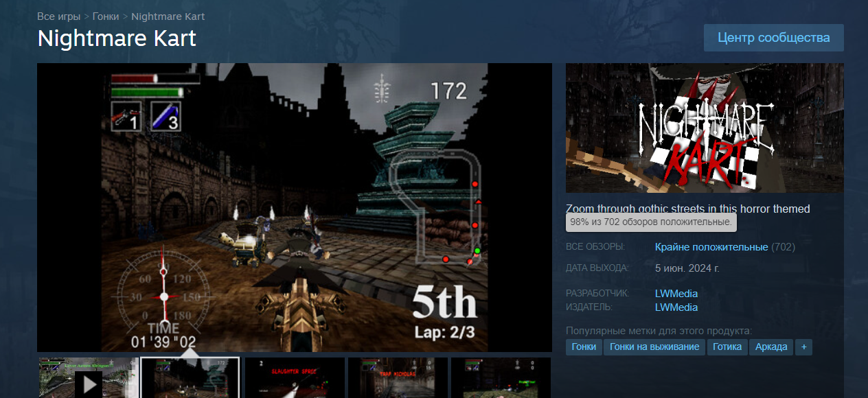The height and width of the screenshot is (398, 868).
Task: Click the release date 5 июн. 2024 г.
Action: click(687, 268)
